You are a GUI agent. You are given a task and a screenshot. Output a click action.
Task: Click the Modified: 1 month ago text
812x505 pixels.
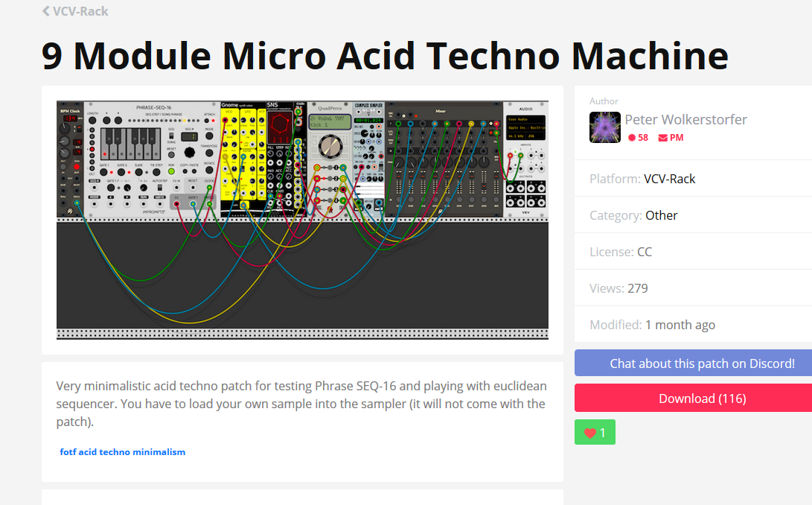click(653, 325)
